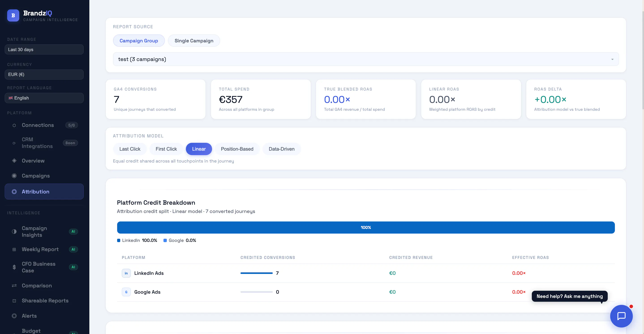This screenshot has height=334, width=644.
Task: Open the Currency dropdown
Action: click(x=44, y=75)
